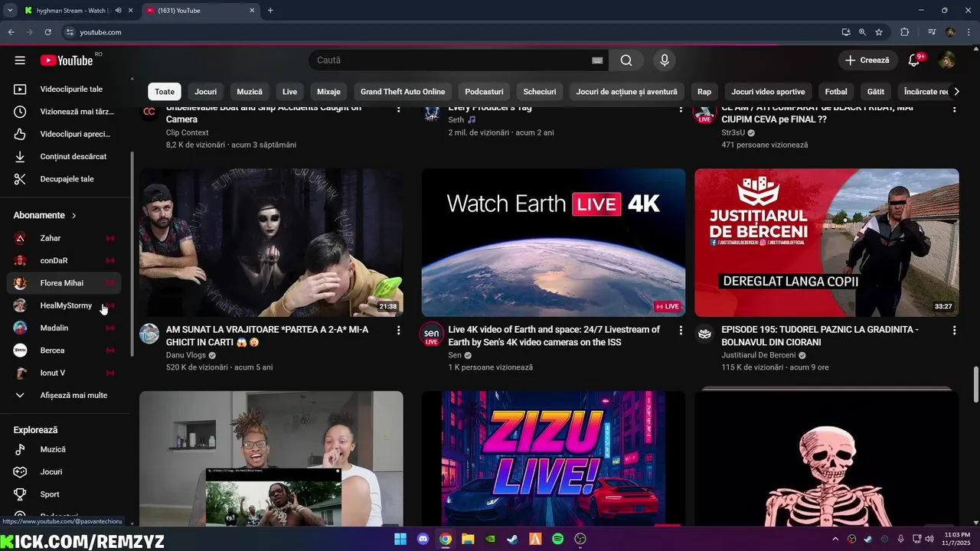Bookmark this page with the star icon
The height and width of the screenshot is (551, 980).
(x=879, y=32)
